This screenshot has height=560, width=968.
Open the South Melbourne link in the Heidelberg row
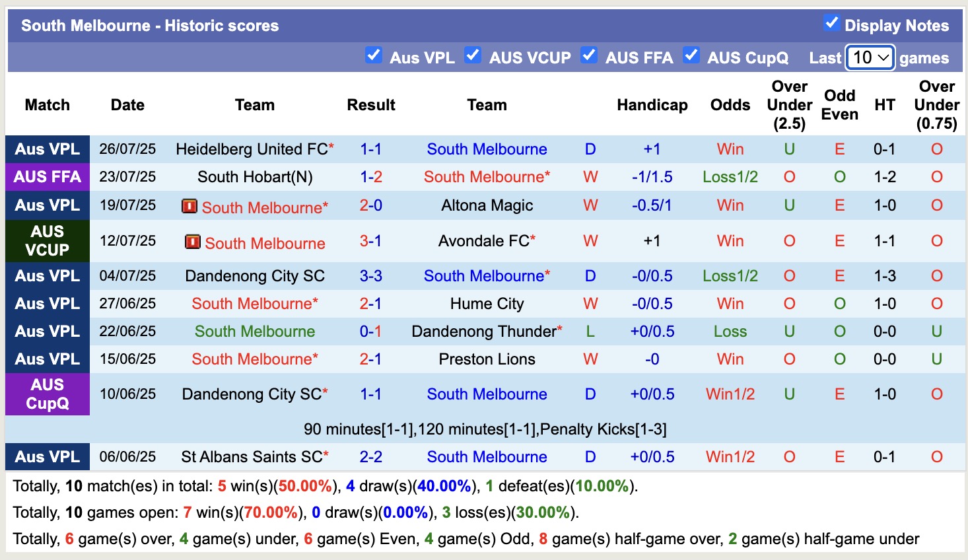pyautogui.click(x=487, y=149)
